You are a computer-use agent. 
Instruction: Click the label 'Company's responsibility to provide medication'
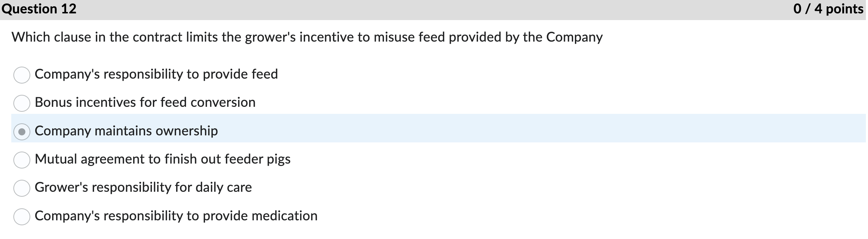pos(176,215)
